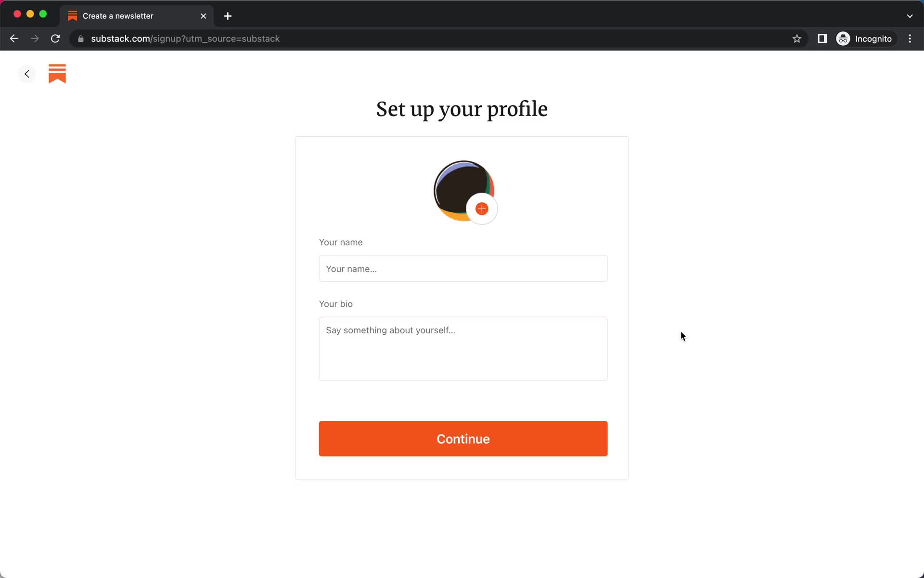Click the bookmark/newsletter tab icon
The height and width of the screenshot is (578, 924).
[x=72, y=15]
